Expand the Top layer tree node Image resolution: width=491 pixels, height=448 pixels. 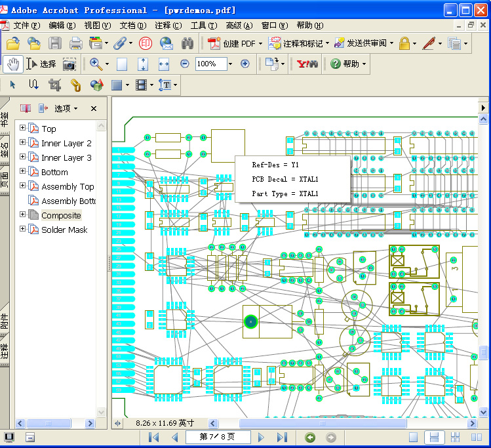(x=23, y=128)
